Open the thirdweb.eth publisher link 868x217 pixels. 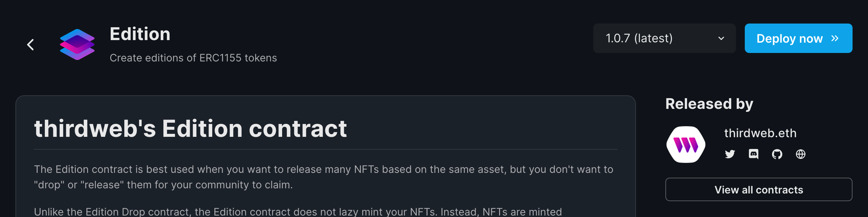pos(760,133)
